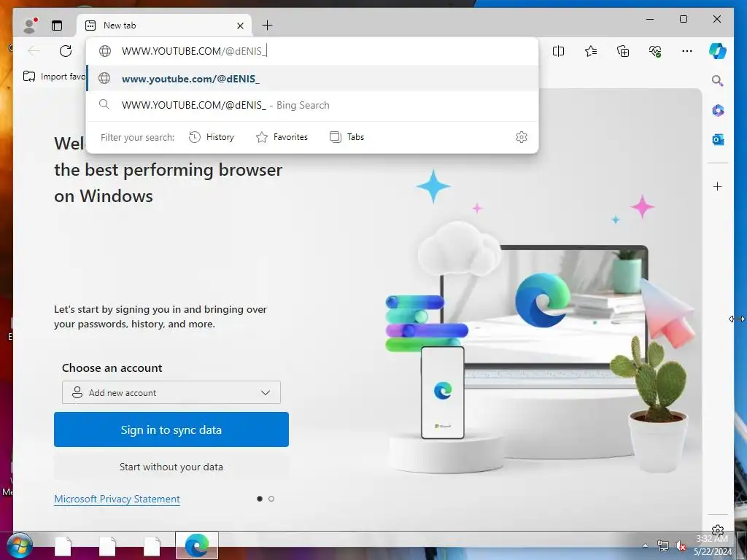This screenshot has height=560, width=747.
Task: Click the network tray icon
Action: click(662, 545)
